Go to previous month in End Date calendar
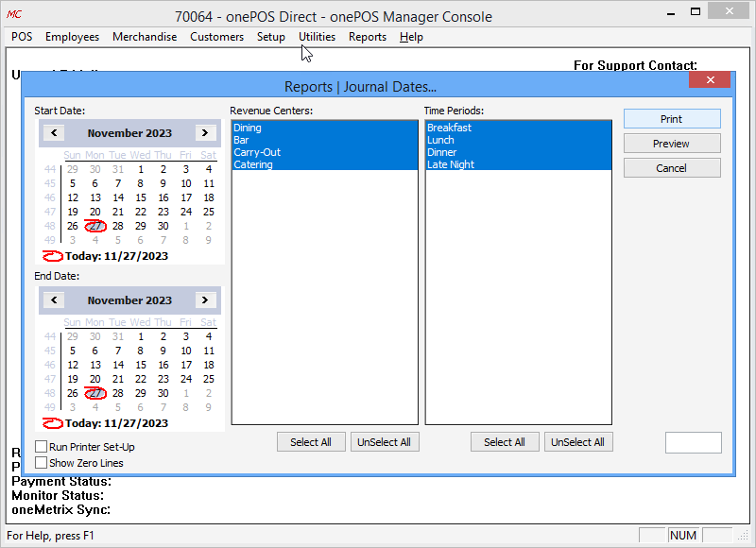Image resolution: width=756 pixels, height=548 pixels. 54,300
